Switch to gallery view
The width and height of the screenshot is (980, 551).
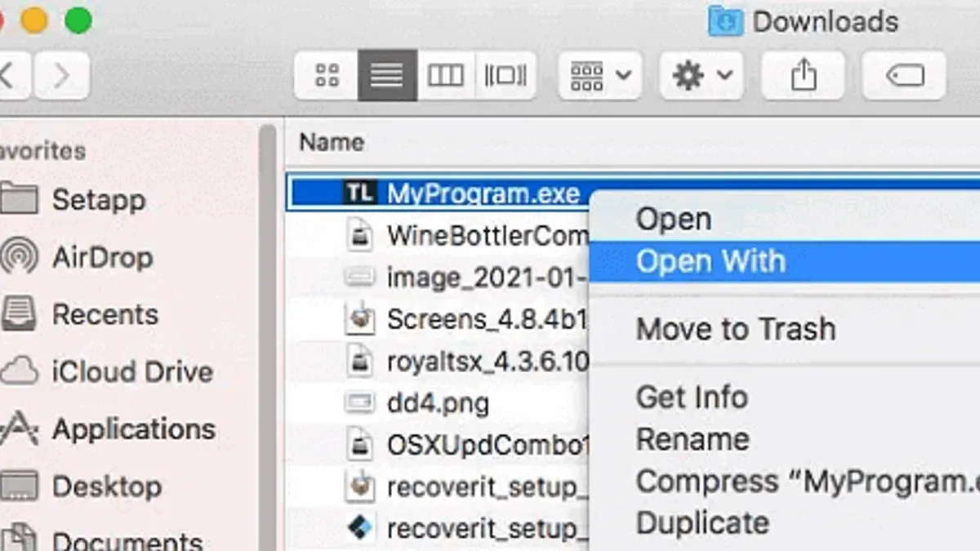click(x=506, y=76)
